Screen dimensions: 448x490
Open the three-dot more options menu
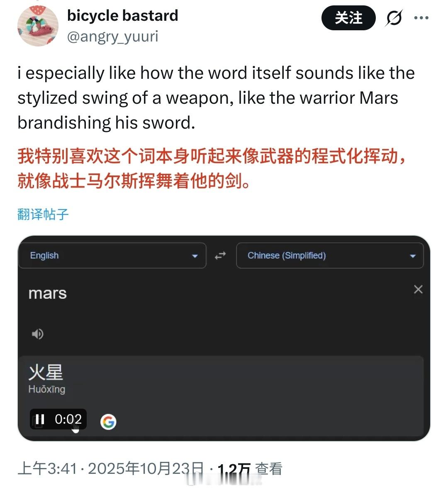[x=421, y=18]
